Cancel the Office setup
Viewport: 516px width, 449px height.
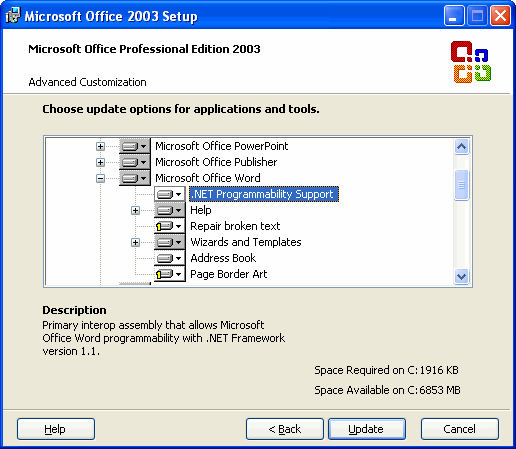[x=460, y=429]
